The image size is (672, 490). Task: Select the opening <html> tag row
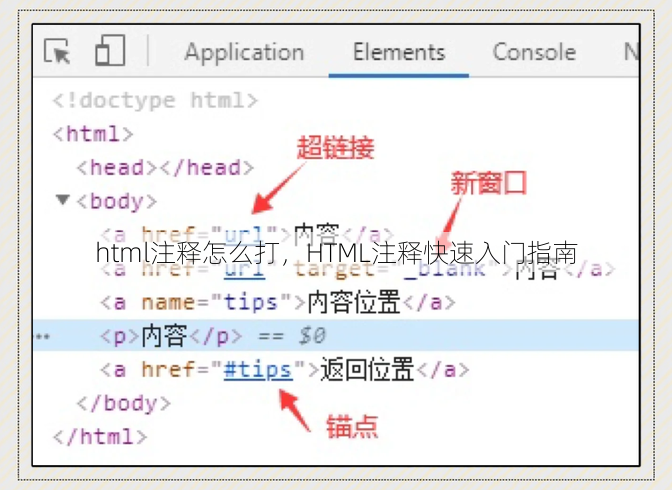pos(93,134)
